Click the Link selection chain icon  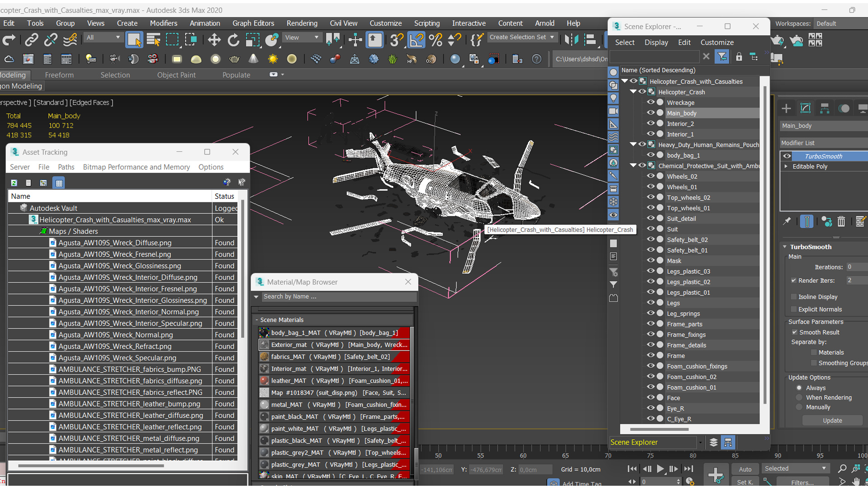point(31,40)
